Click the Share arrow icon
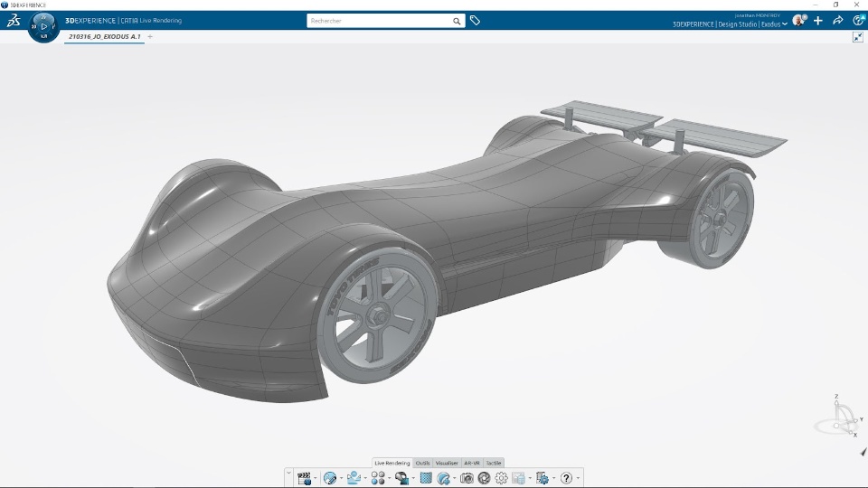The width and height of the screenshot is (868, 488). (x=838, y=21)
